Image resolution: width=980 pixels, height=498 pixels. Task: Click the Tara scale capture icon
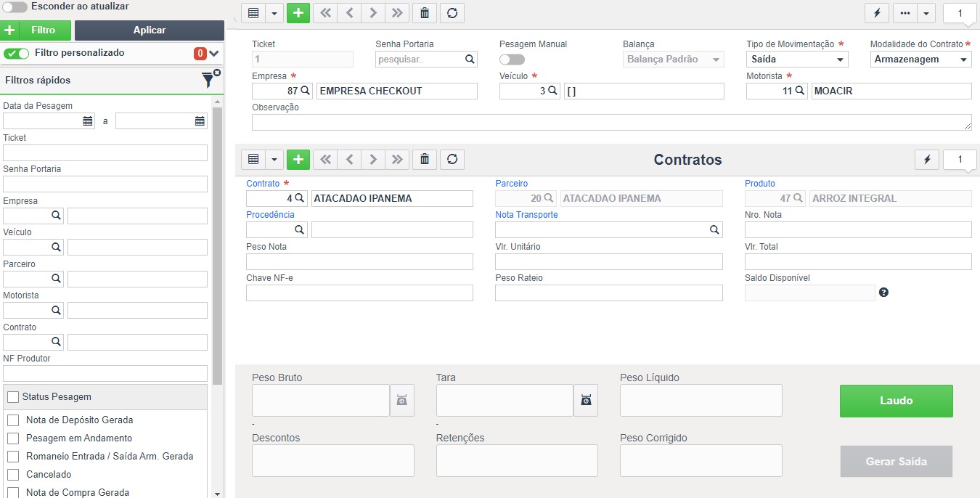coord(586,400)
